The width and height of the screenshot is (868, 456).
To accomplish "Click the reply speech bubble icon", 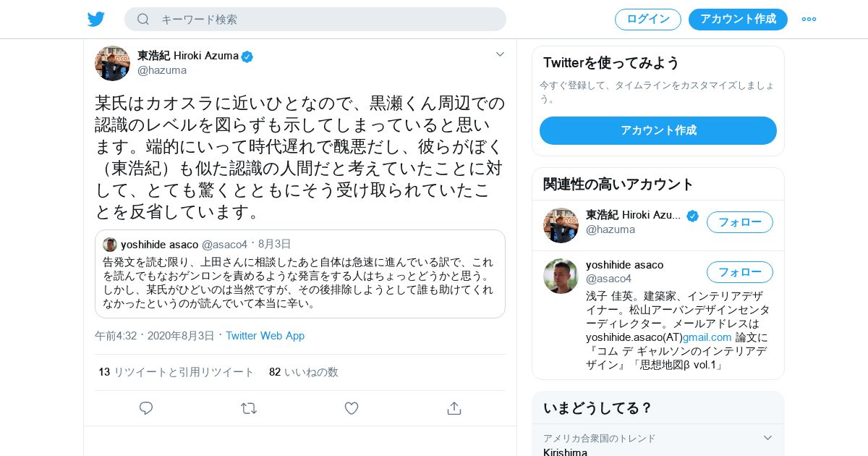I will (146, 408).
